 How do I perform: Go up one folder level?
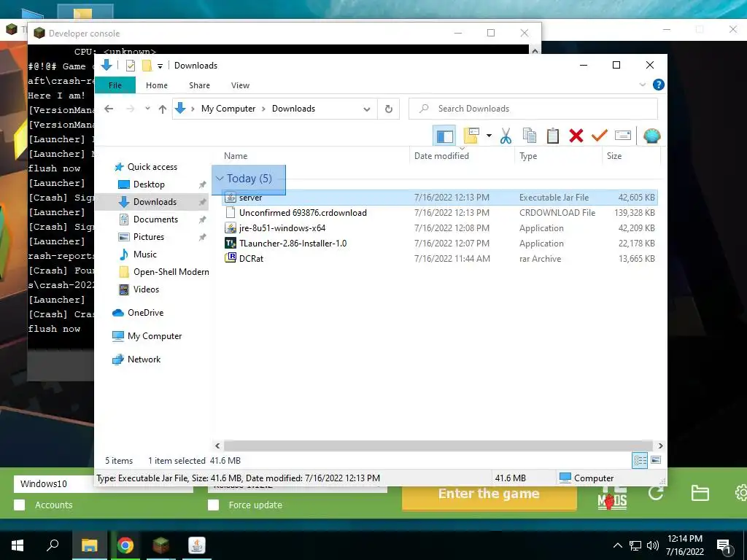(163, 109)
